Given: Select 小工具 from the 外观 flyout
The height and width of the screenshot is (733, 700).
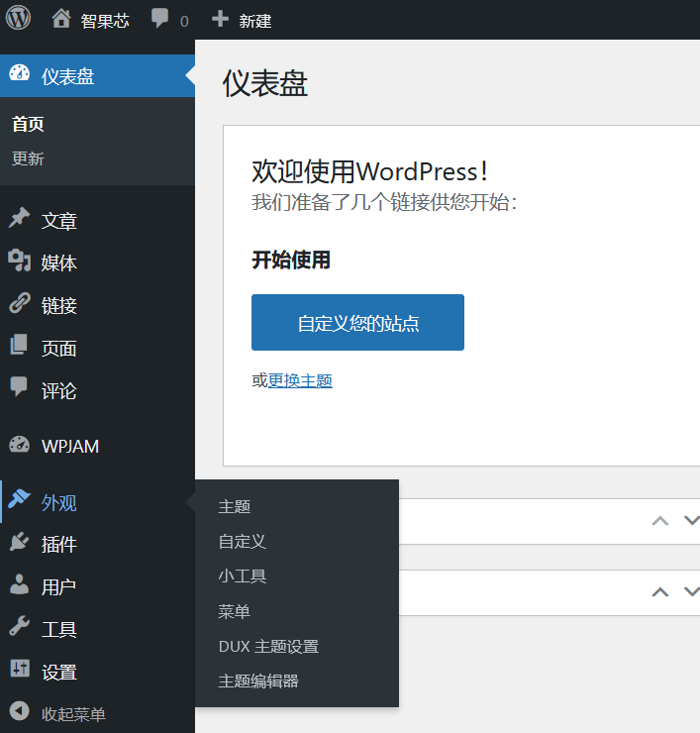Looking at the screenshot, I should tap(242, 576).
